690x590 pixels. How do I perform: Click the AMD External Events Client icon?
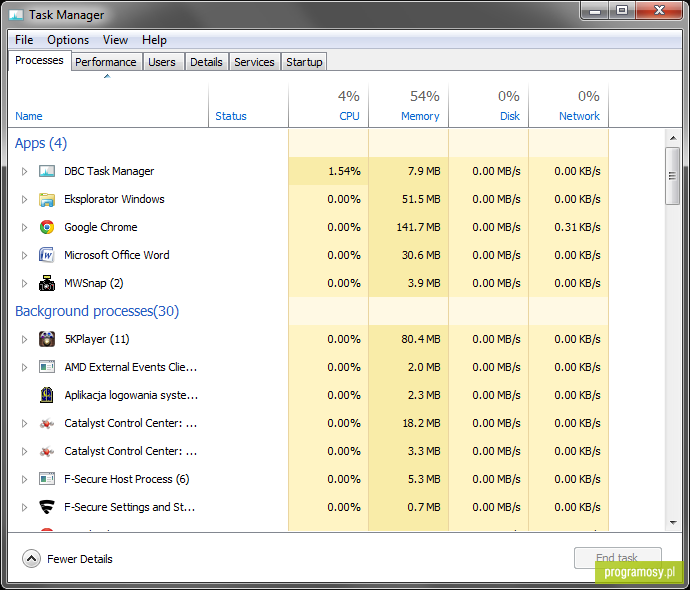coord(47,367)
